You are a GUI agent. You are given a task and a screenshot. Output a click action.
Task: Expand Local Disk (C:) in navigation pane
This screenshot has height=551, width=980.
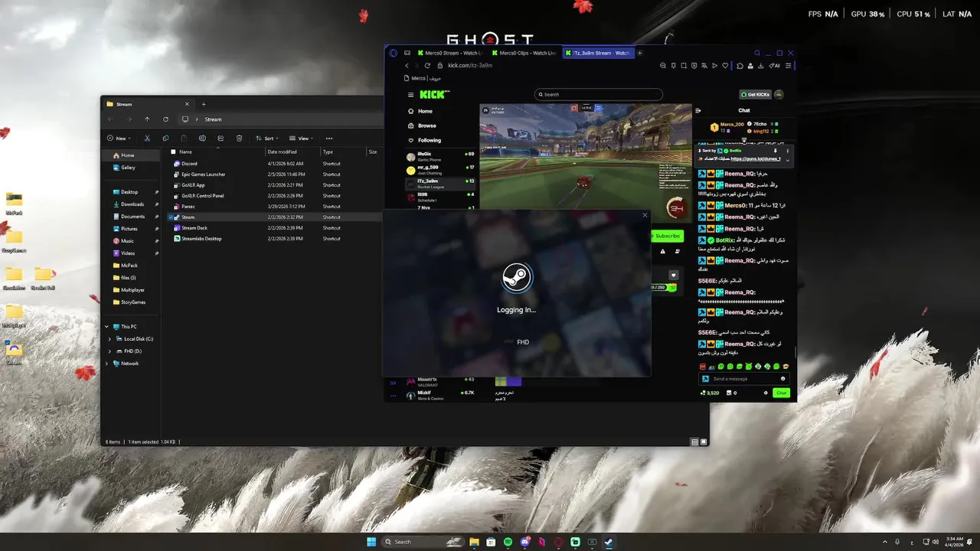[x=110, y=339]
